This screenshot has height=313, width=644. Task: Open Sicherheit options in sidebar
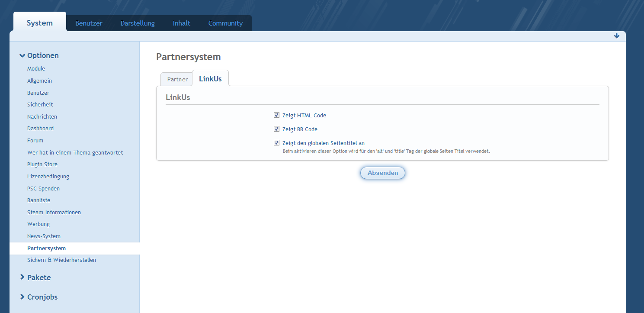click(x=40, y=104)
